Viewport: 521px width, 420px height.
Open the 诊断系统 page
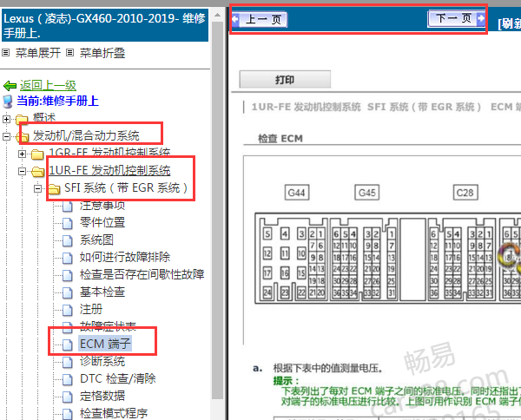click(102, 361)
